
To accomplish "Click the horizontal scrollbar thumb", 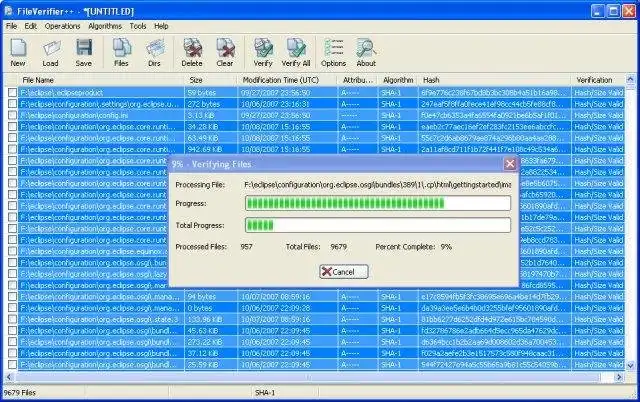I will [x=308, y=377].
